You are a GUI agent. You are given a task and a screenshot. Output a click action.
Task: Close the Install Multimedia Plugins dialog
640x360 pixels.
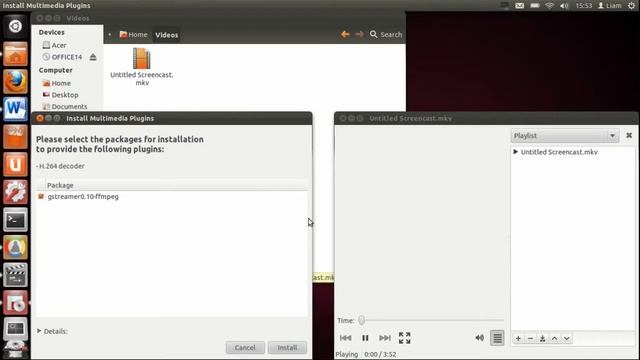click(40, 118)
